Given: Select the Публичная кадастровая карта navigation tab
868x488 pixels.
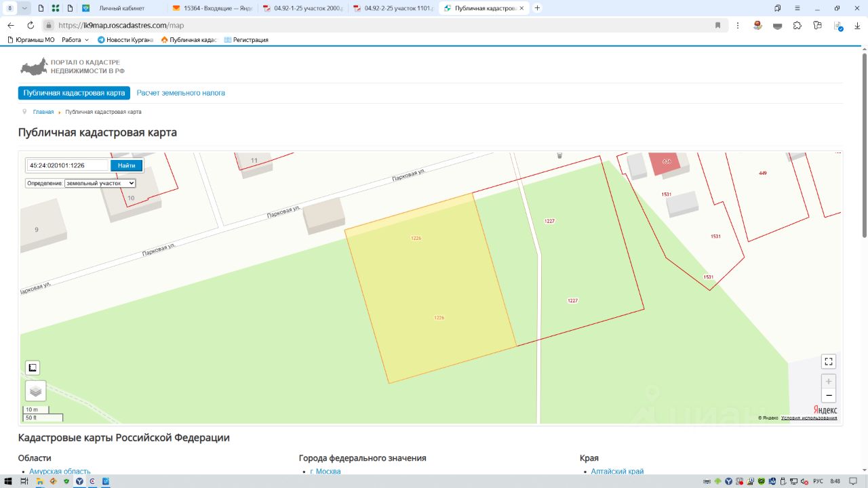Looking at the screenshot, I should pos(74,93).
